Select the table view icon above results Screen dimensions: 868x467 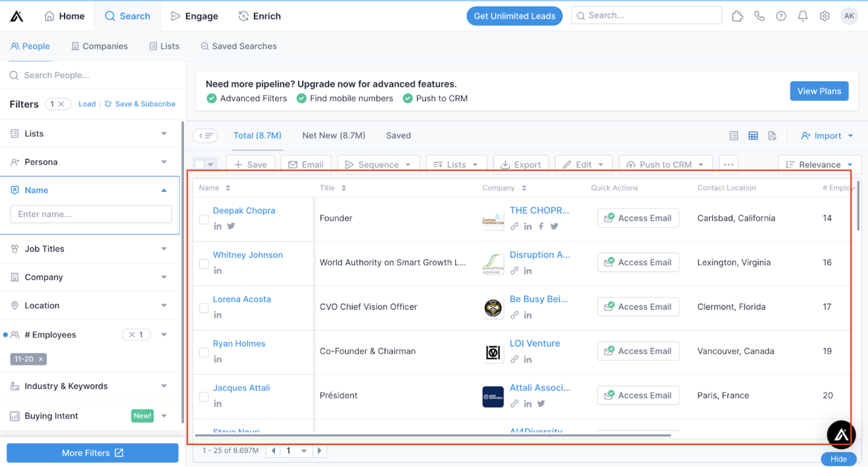coord(753,136)
